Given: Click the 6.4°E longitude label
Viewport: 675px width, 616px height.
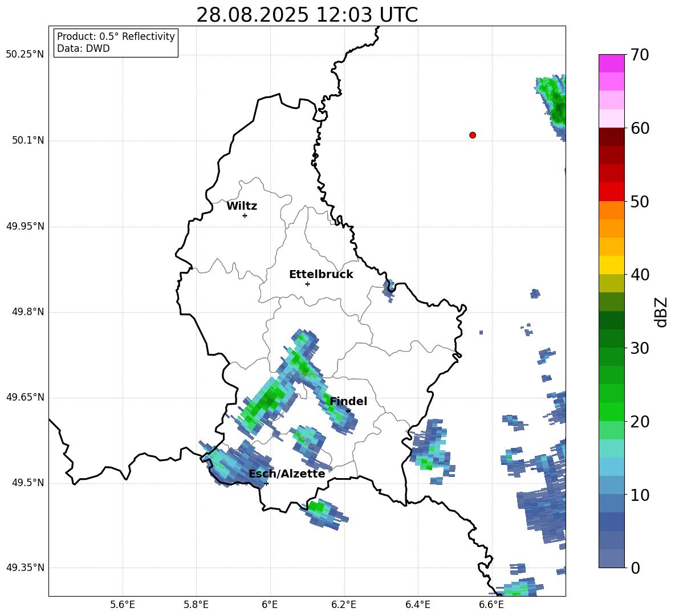Looking at the screenshot, I should click(417, 605).
